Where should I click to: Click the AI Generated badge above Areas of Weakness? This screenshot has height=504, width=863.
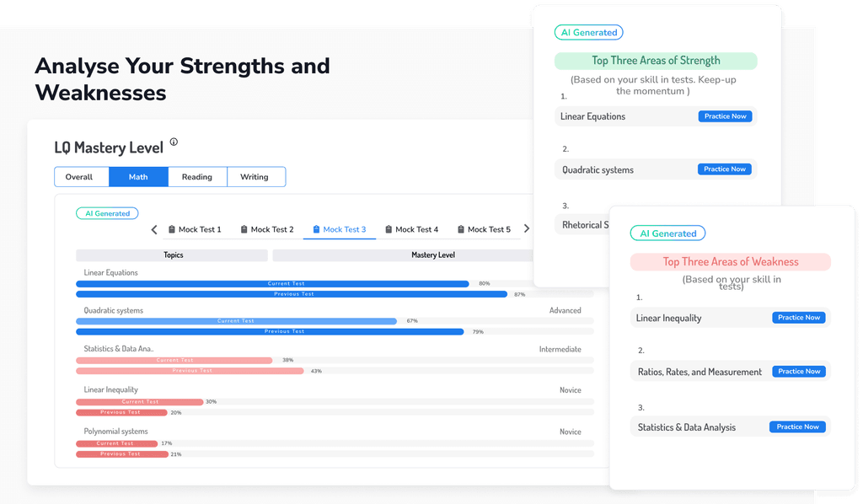click(x=667, y=233)
